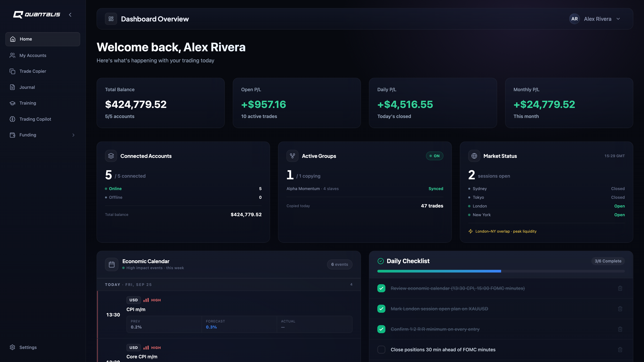Click the Funding wallet icon

click(13, 135)
